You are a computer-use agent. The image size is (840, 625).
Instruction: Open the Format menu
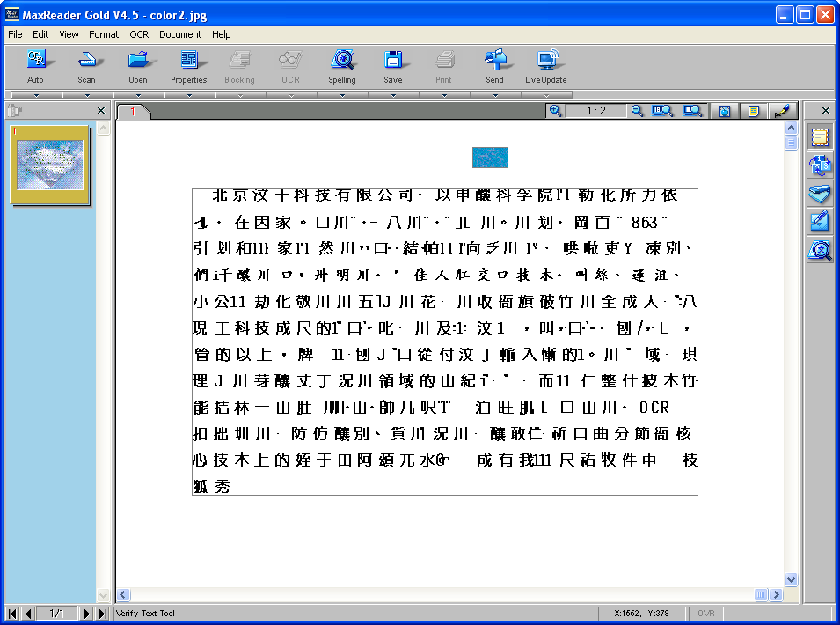coord(104,34)
